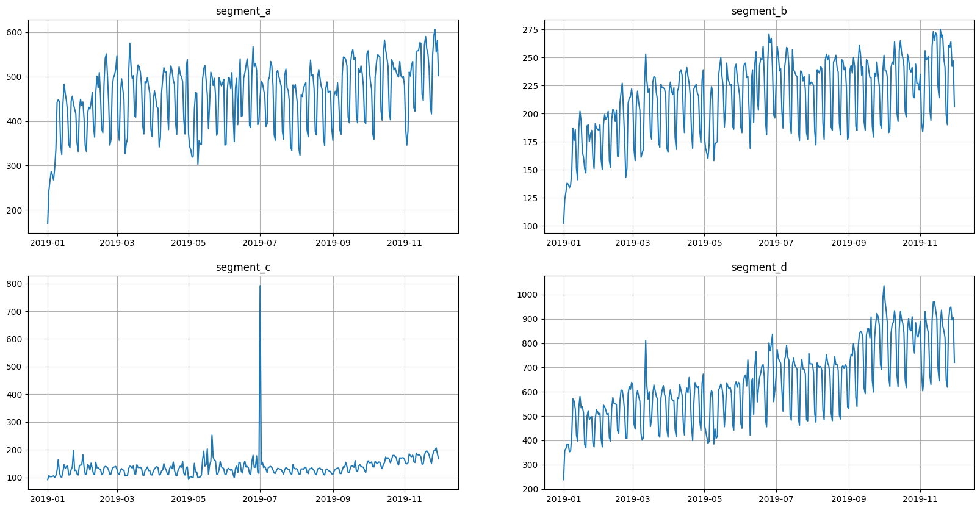Image resolution: width=980 pixels, height=510 pixels.
Task: Click the large spike peak in segment_c
Action: (260, 286)
